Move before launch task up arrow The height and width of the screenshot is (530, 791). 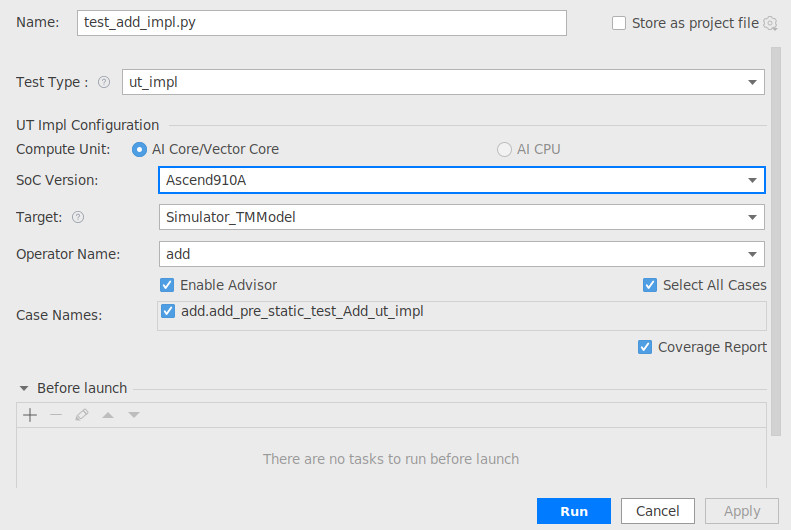coord(108,415)
